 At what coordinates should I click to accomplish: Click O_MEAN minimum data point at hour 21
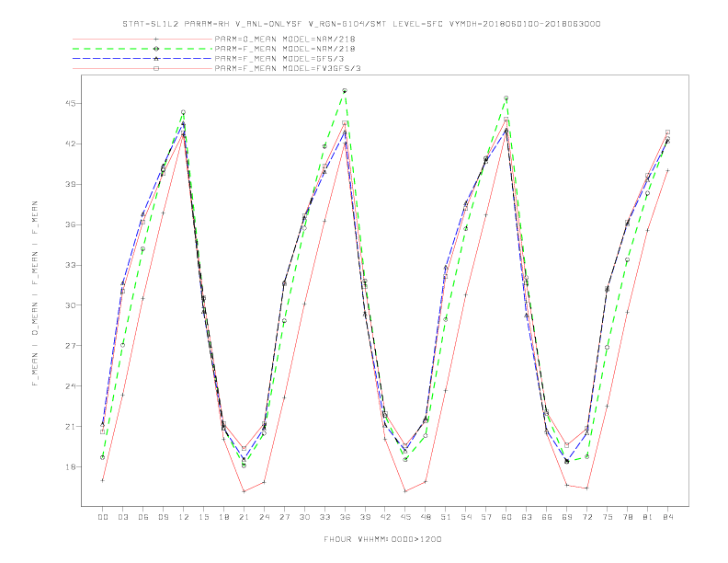(x=244, y=491)
